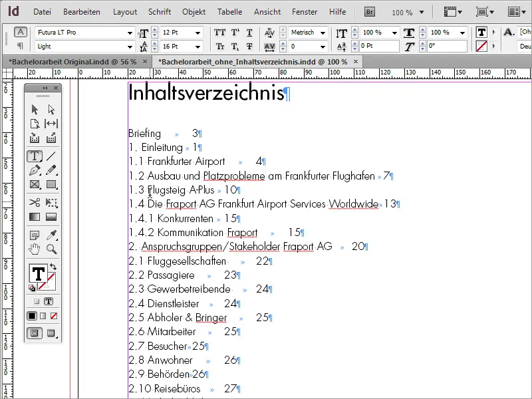Image resolution: width=532 pixels, height=399 pixels.
Task: Open the Bearbeiten menu
Action: (x=82, y=12)
